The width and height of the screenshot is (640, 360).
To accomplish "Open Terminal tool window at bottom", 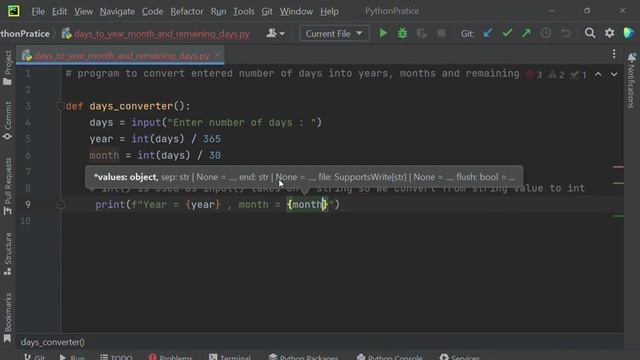I will (230, 357).
